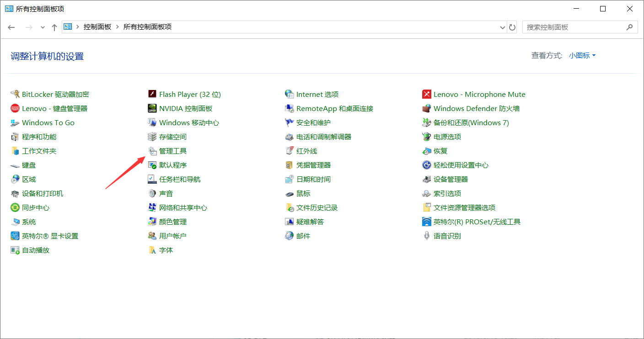The image size is (644, 339).
Task: Open the 疑难解答 link
Action: point(310,222)
